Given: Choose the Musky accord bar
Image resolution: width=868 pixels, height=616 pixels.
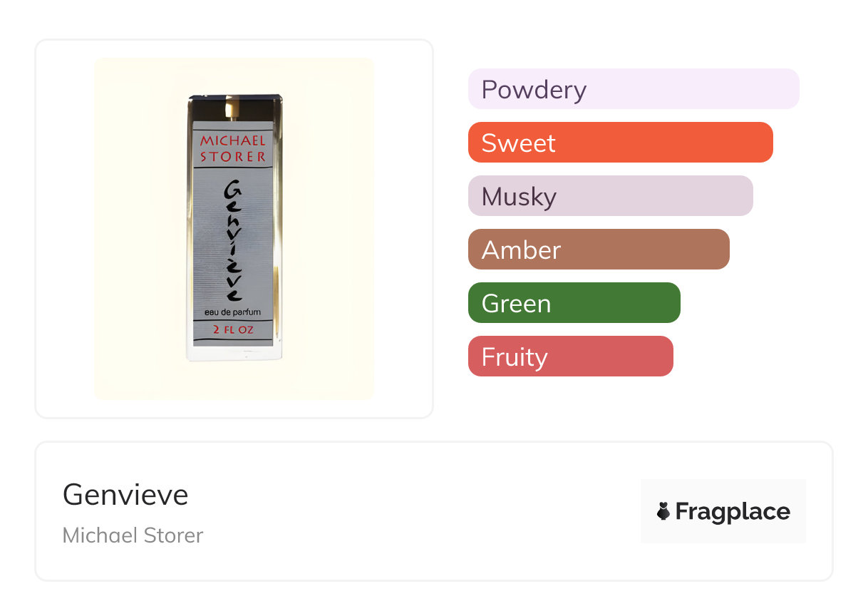Looking at the screenshot, I should coord(610,196).
